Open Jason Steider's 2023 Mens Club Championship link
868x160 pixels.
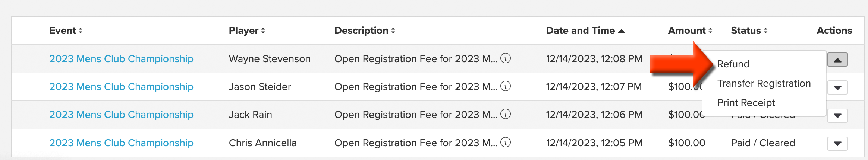pyautogui.click(x=121, y=87)
